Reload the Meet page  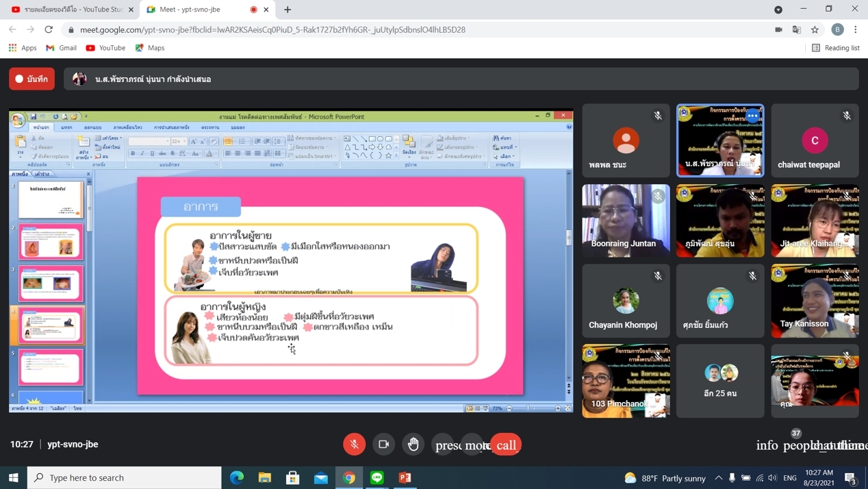click(49, 30)
